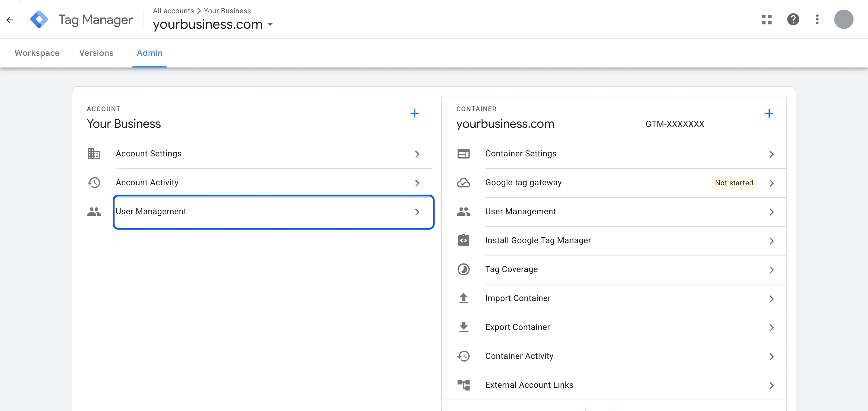
Task: Click the back arrow icon
Action: 9,20
